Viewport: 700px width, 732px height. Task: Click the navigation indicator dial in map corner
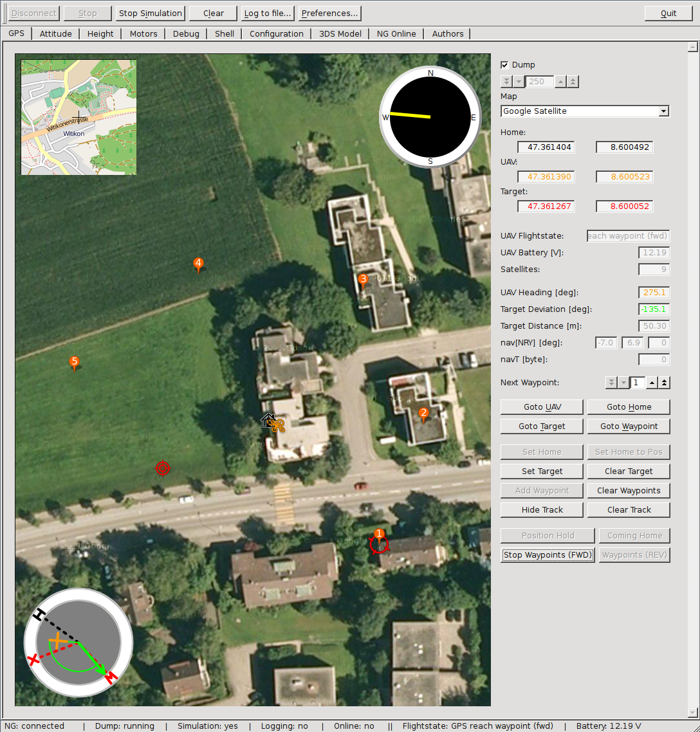coord(78,643)
